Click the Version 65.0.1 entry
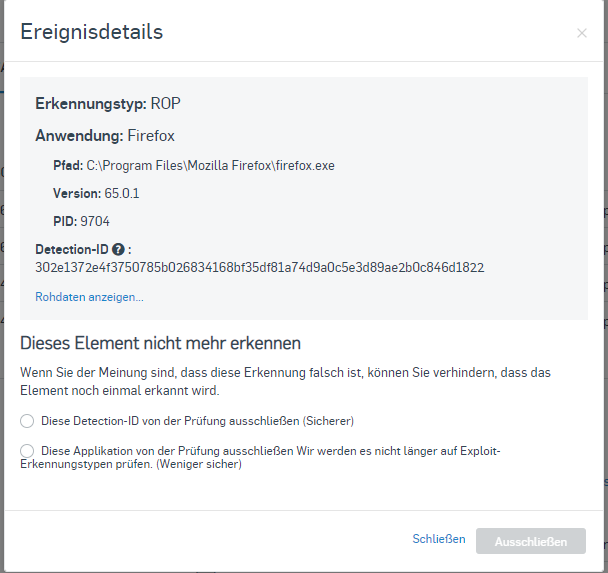The width and height of the screenshot is (608, 573). (96, 193)
